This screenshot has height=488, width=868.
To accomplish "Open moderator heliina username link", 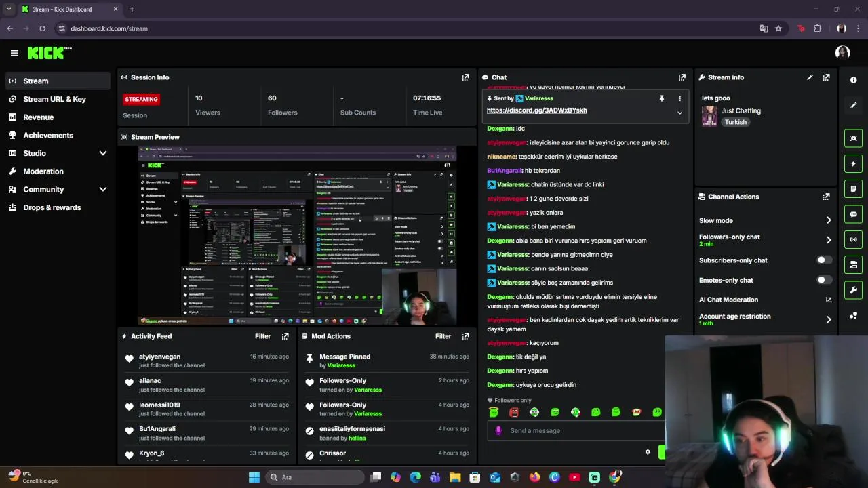I will pyautogui.click(x=357, y=438).
